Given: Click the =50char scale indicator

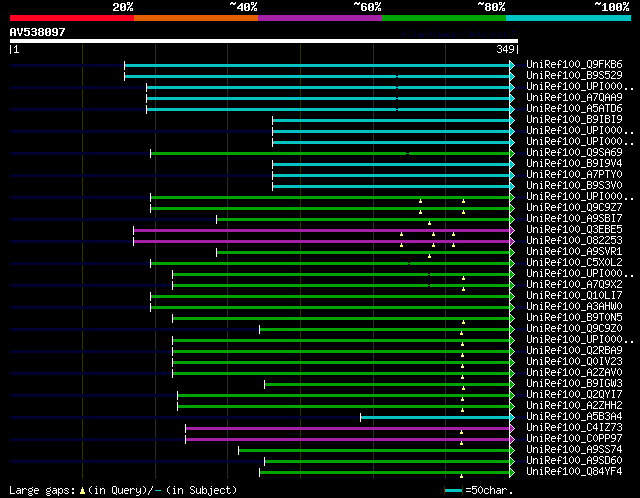Looking at the screenshot, I should click(479, 490).
